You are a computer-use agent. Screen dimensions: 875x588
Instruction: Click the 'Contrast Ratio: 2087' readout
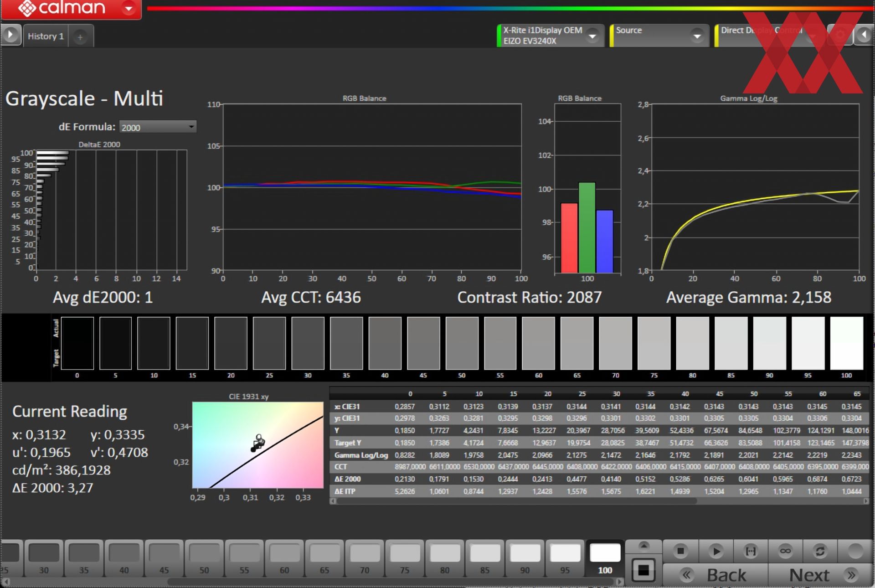(530, 298)
